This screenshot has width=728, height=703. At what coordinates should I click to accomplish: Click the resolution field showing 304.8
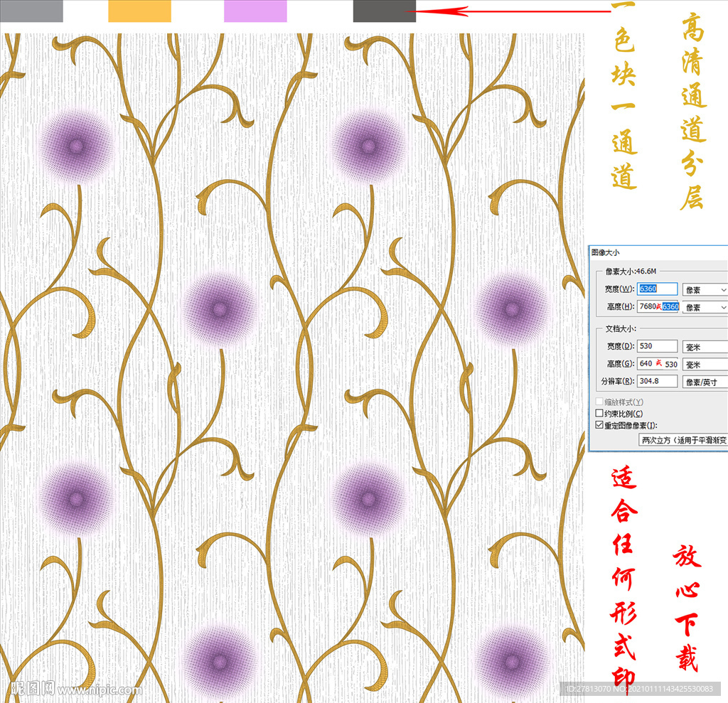(657, 381)
